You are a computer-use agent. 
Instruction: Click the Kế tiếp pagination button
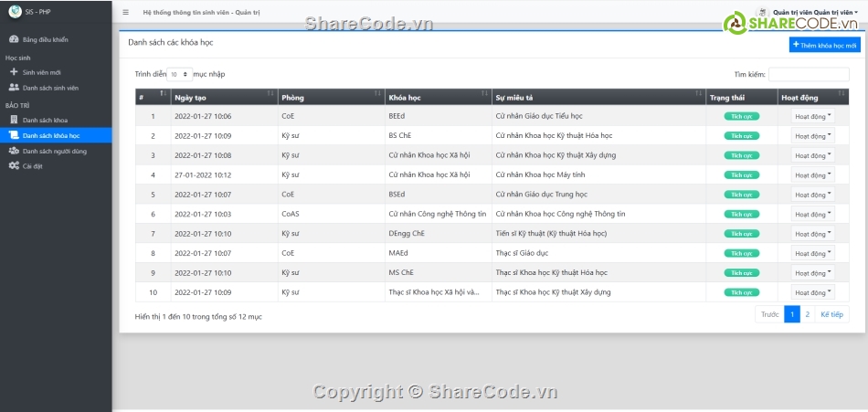point(831,314)
